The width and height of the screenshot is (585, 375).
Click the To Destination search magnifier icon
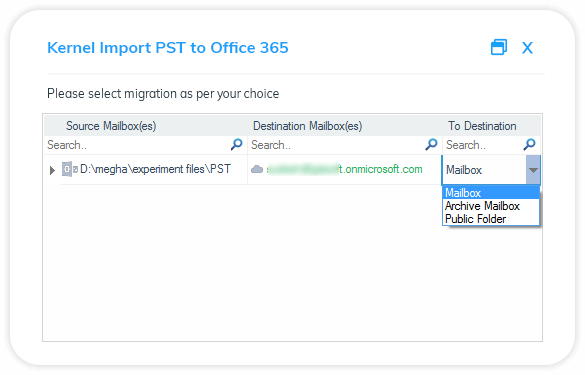click(529, 144)
